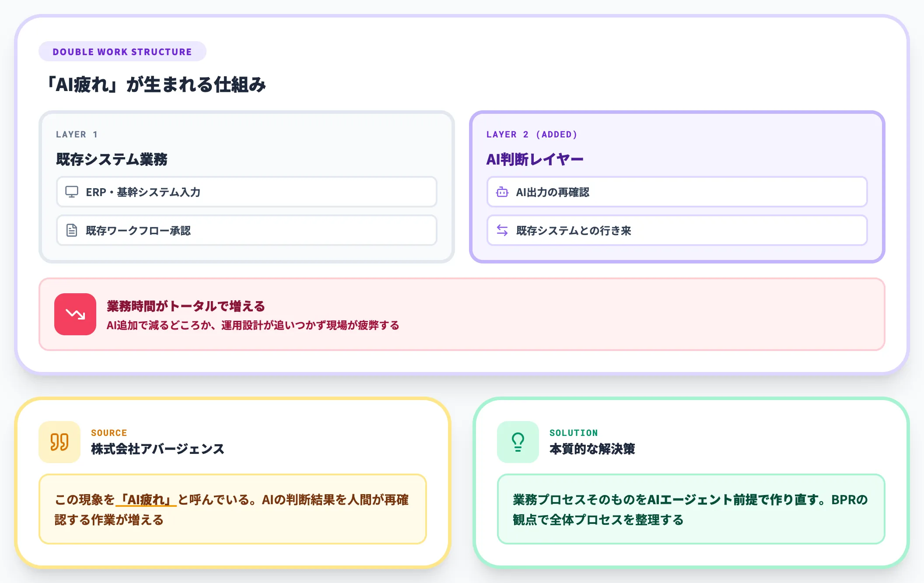Click the robot icon beside AI出力の再確認
924x583 pixels.
502,192
